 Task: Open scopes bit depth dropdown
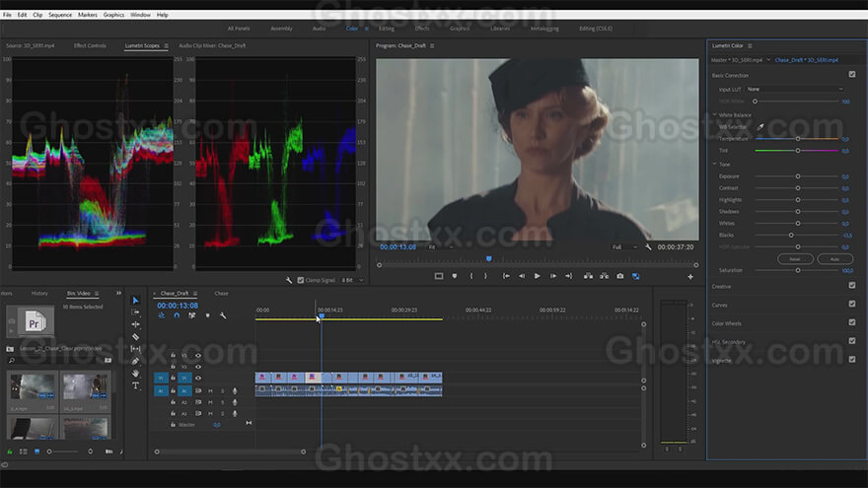(352, 280)
